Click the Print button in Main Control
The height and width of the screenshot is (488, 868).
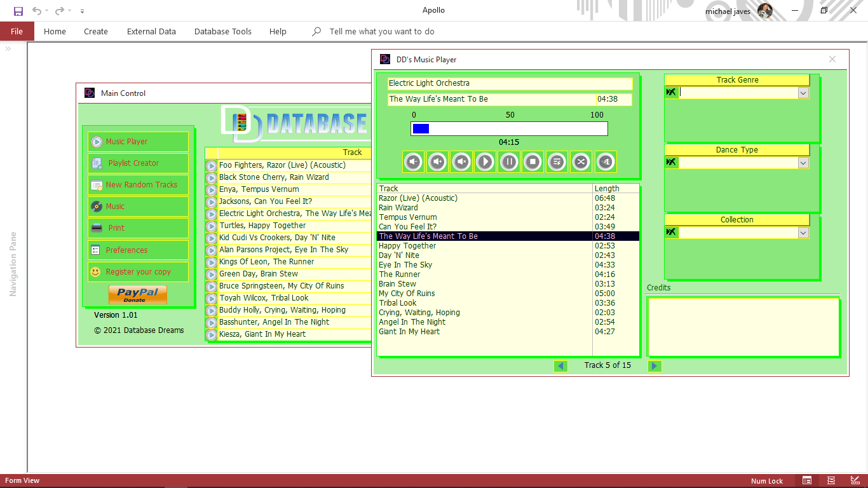pos(139,228)
